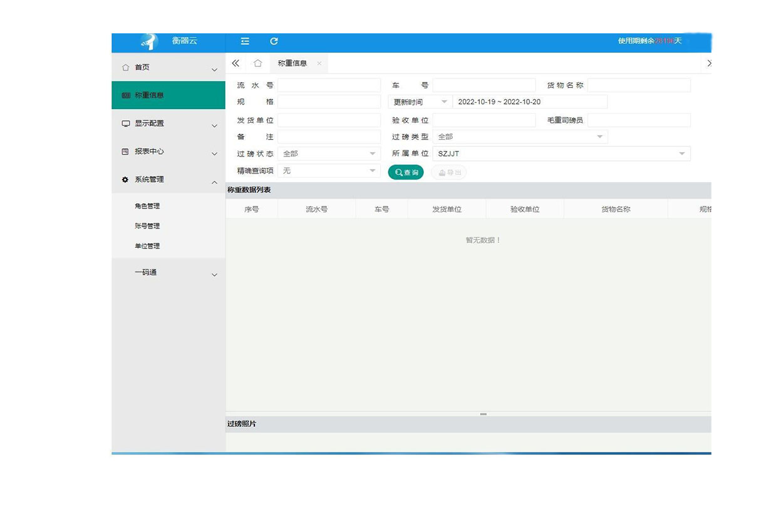Select 称重信息 in the sidebar
The height and width of the screenshot is (532, 766).
tap(168, 95)
